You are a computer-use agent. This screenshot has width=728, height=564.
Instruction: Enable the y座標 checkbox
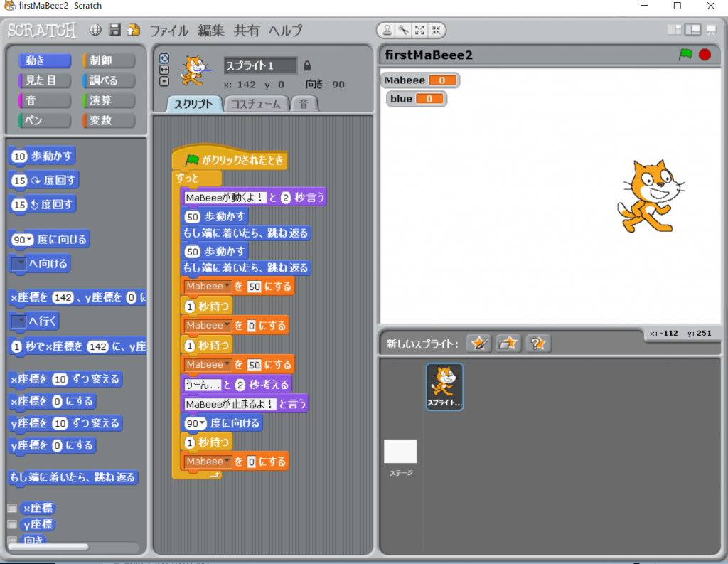click(x=12, y=524)
